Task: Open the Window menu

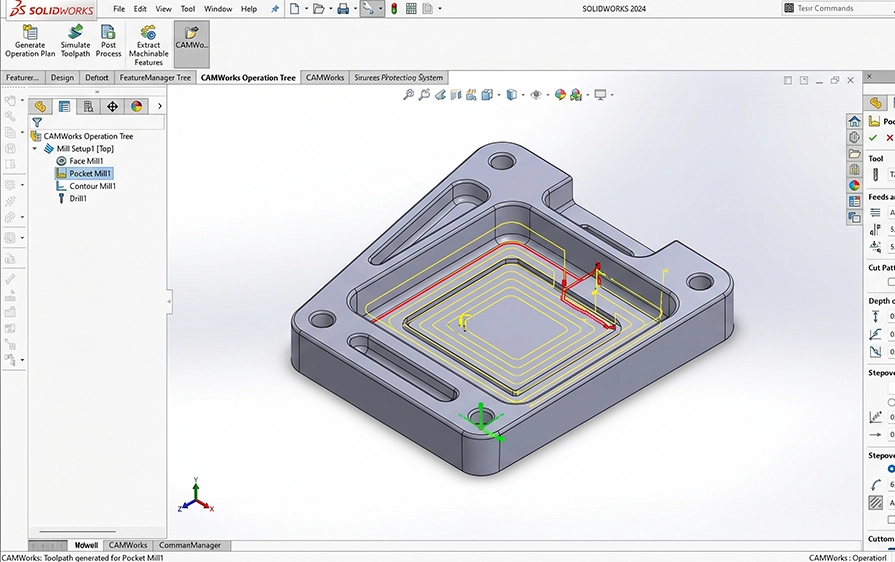Action: coord(218,9)
